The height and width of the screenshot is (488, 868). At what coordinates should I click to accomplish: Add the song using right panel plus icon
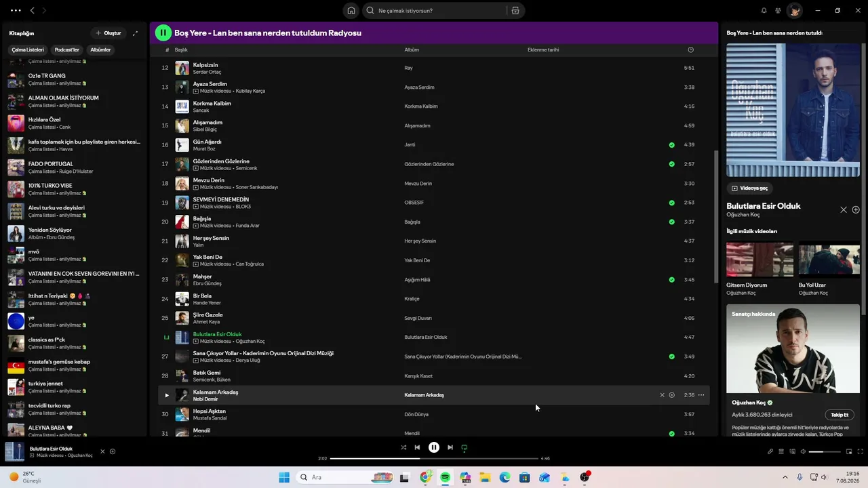pos(856,210)
